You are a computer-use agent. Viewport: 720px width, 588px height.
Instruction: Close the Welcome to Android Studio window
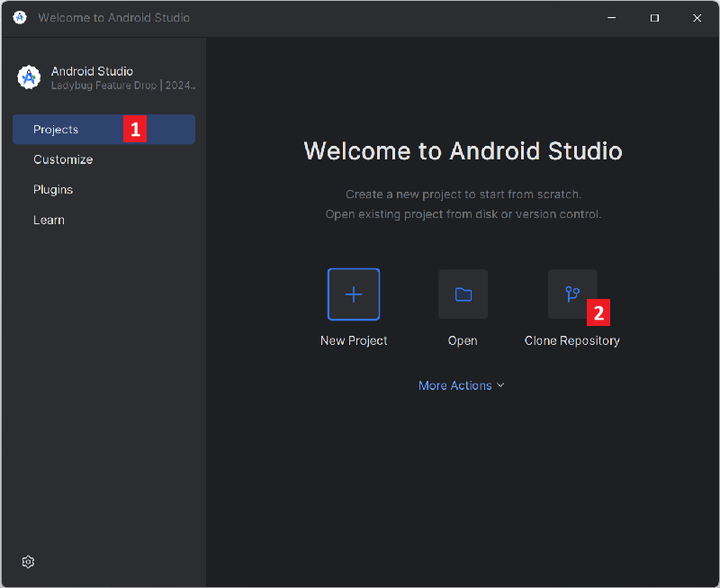tap(697, 17)
